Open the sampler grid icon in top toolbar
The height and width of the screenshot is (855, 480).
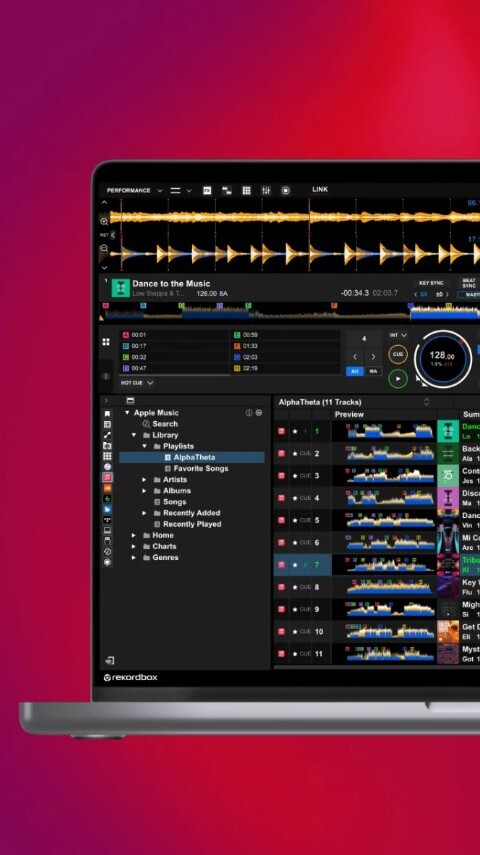247,190
